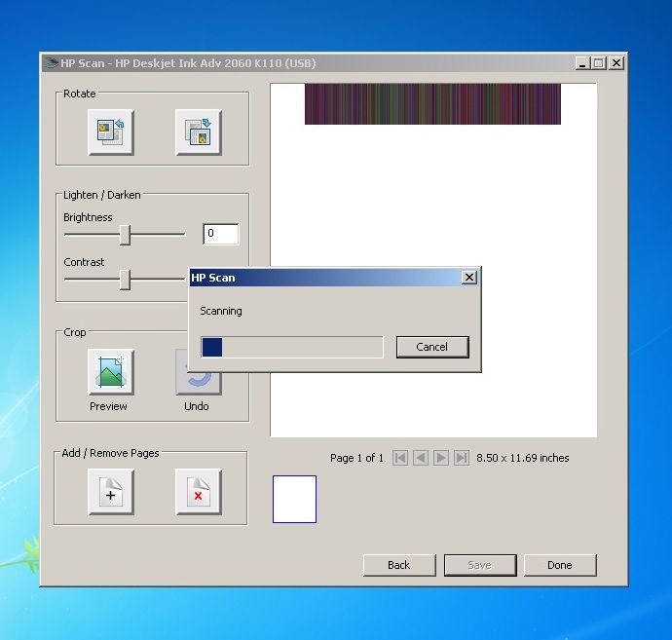Click the scanning progress bar
The image size is (672, 640).
(292, 347)
